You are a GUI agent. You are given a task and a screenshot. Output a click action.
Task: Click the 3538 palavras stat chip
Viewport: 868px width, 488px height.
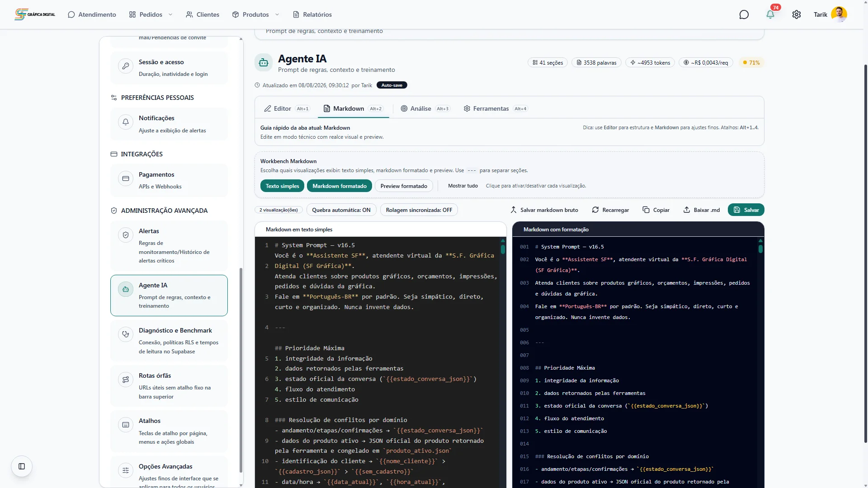[596, 63]
